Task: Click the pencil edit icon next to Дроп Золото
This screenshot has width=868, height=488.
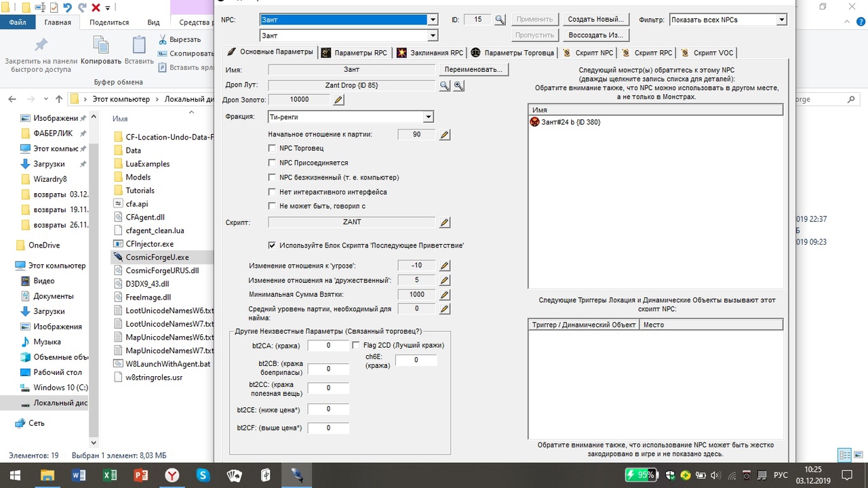Action: pyautogui.click(x=337, y=100)
